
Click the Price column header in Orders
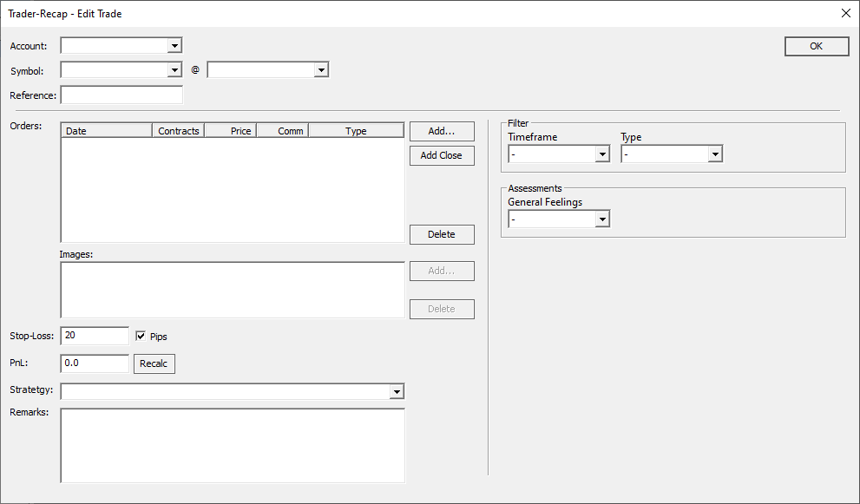click(230, 131)
